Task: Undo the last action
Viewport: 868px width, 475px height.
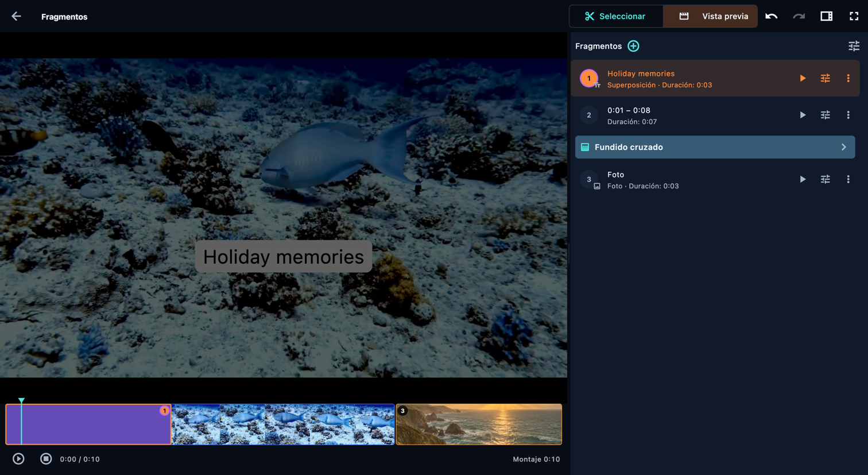Action: [772, 17]
